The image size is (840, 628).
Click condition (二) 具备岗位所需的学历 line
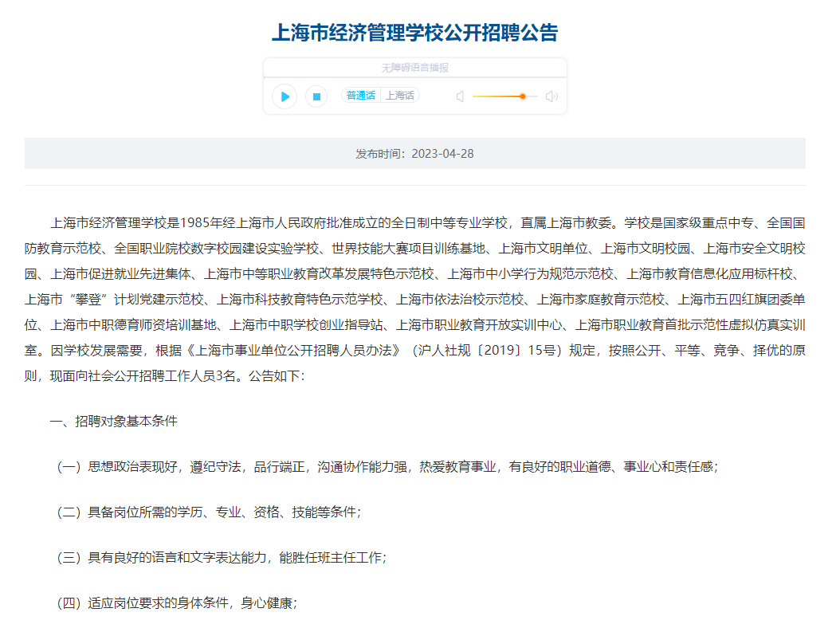point(209,512)
